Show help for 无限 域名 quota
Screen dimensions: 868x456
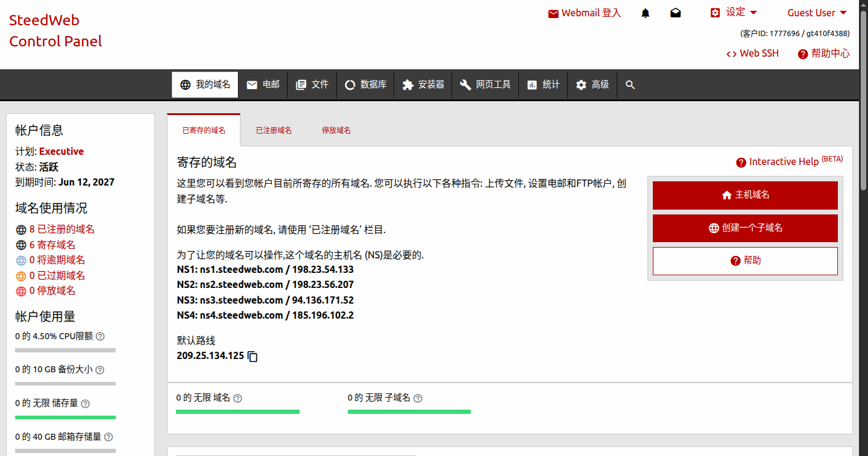237,398
